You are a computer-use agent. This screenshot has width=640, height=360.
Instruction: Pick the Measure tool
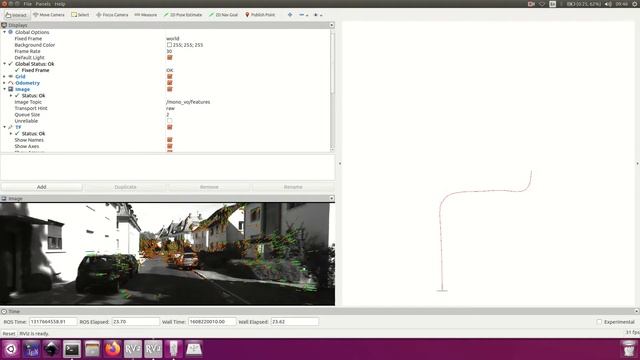[145, 15]
